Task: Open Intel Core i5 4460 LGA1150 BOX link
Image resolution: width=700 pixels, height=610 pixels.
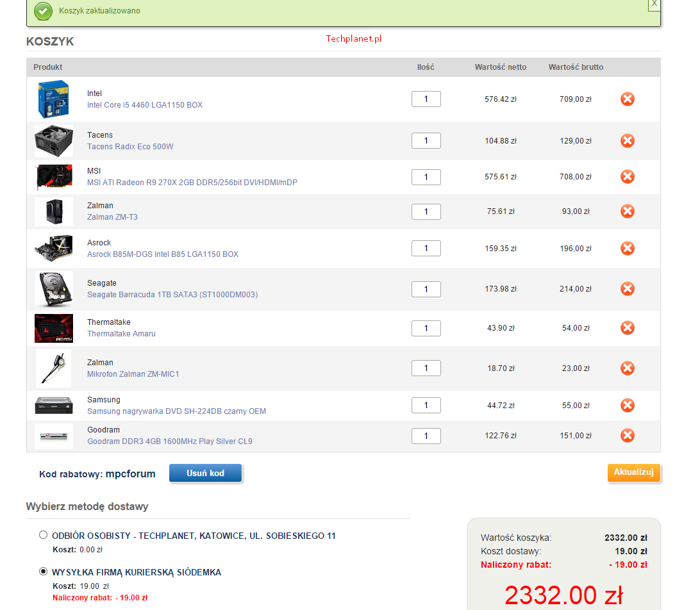Action: (x=145, y=105)
